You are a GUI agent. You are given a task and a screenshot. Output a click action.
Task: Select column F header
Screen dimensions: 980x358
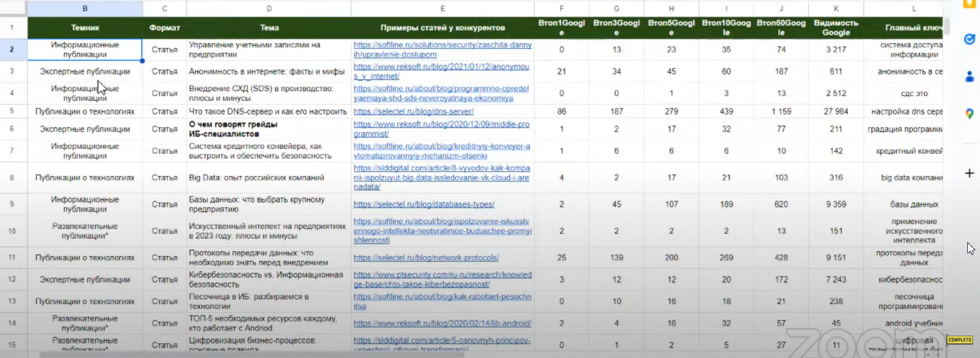[x=562, y=9]
